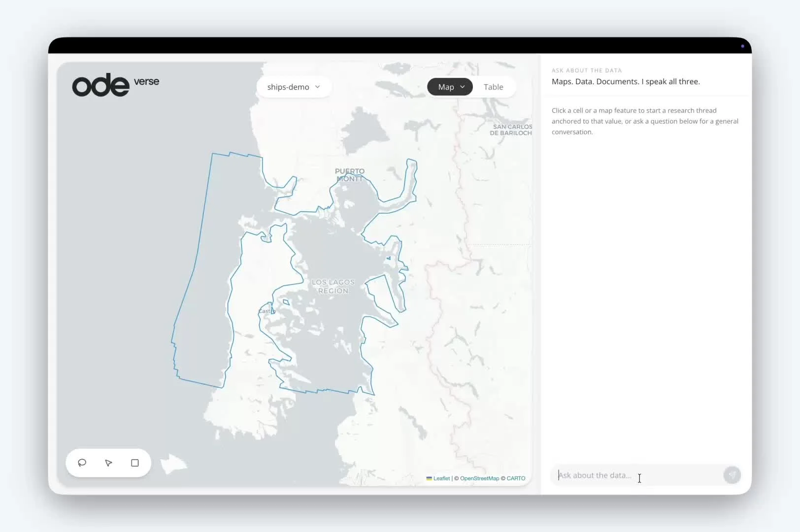Open the CARTO attribution link
This screenshot has height=532, width=800.
point(516,478)
